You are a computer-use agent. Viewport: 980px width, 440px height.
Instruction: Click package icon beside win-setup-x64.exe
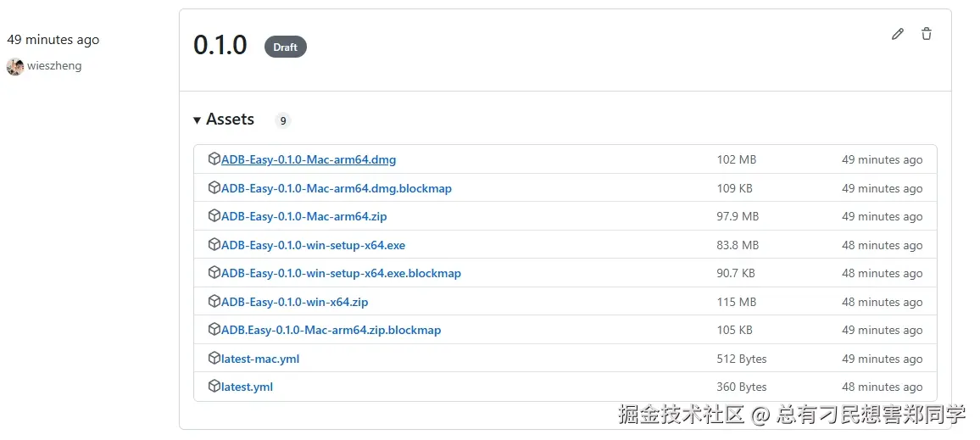(214, 244)
